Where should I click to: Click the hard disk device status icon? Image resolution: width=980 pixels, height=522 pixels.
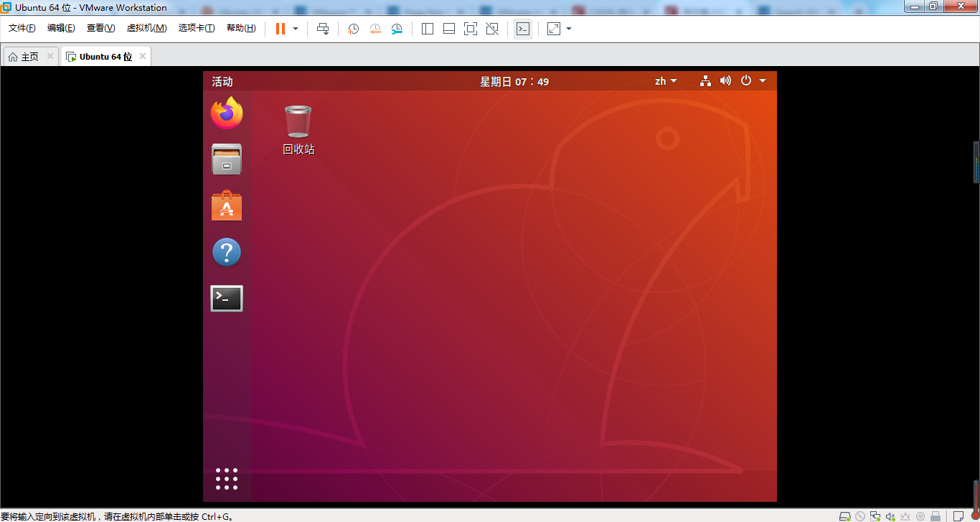coord(845,516)
